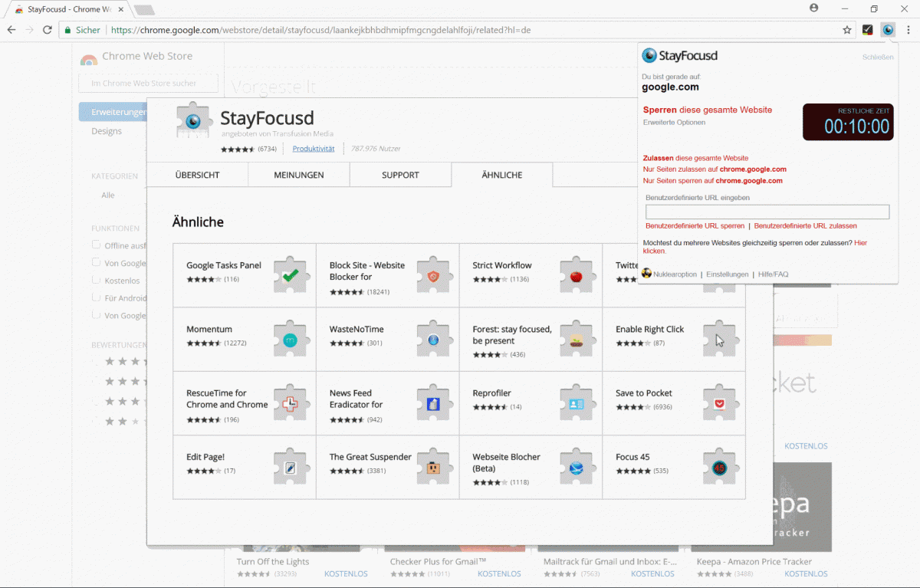Click the Reprofiler extension icon

(x=577, y=402)
